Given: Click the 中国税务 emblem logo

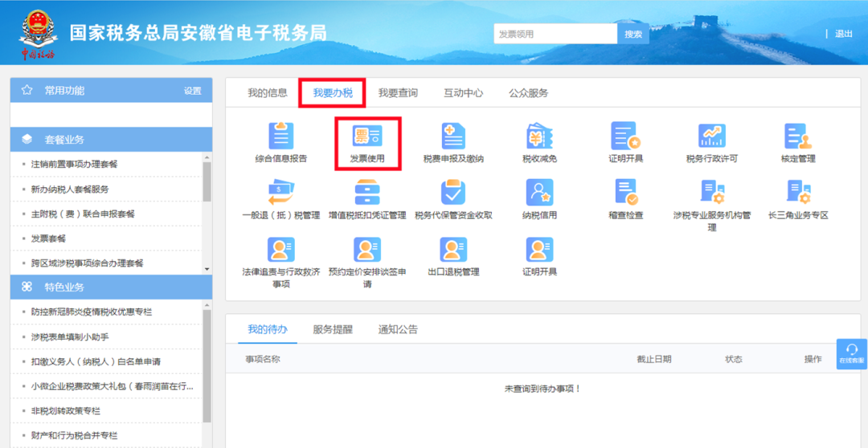Looking at the screenshot, I should (x=39, y=33).
